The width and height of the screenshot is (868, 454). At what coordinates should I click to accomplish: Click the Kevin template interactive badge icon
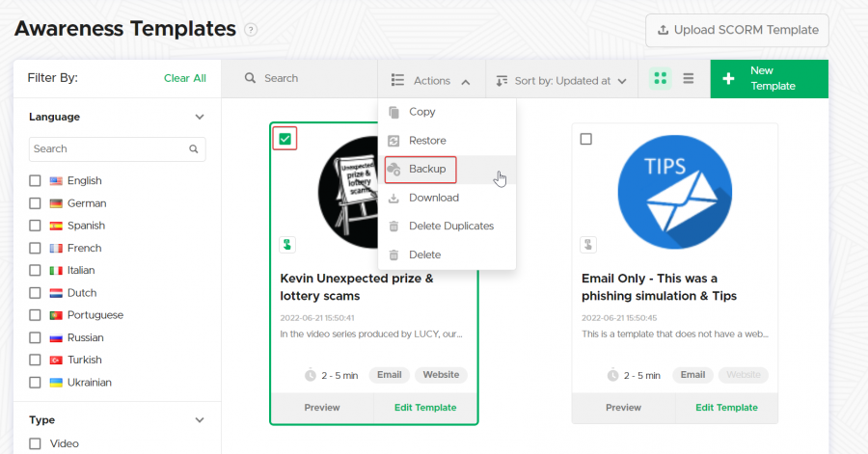click(x=287, y=245)
